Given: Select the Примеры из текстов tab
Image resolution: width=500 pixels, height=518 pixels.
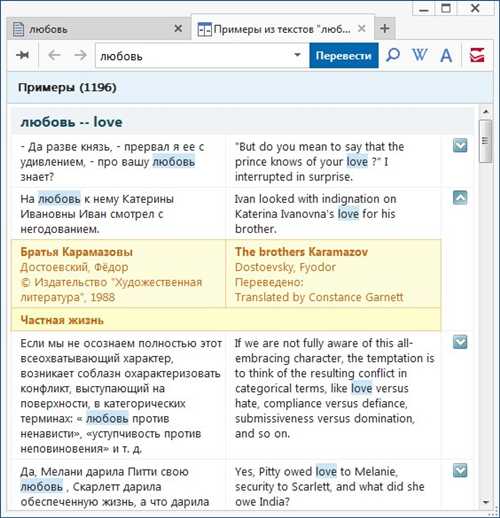Looking at the screenshot, I should click(x=273, y=29).
